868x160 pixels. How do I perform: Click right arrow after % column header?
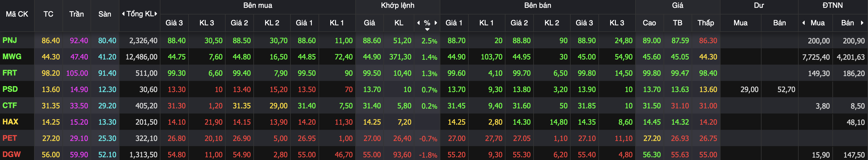pos(436,23)
